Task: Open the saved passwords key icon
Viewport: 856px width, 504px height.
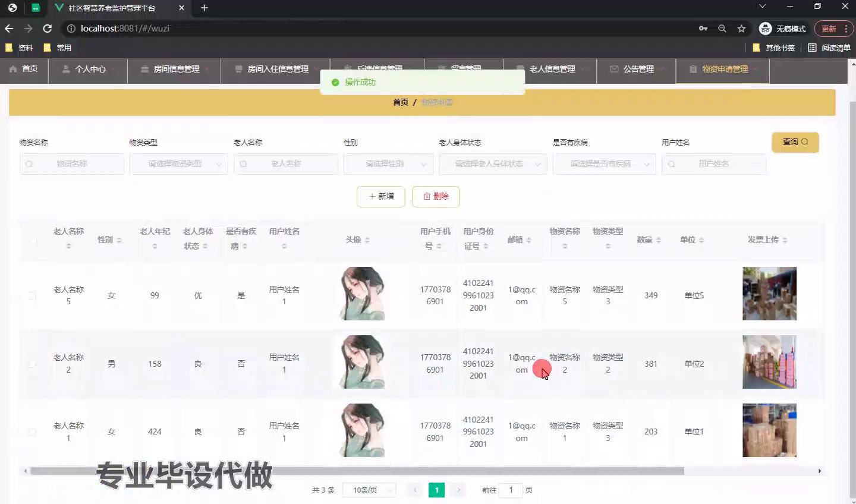Action: click(703, 29)
